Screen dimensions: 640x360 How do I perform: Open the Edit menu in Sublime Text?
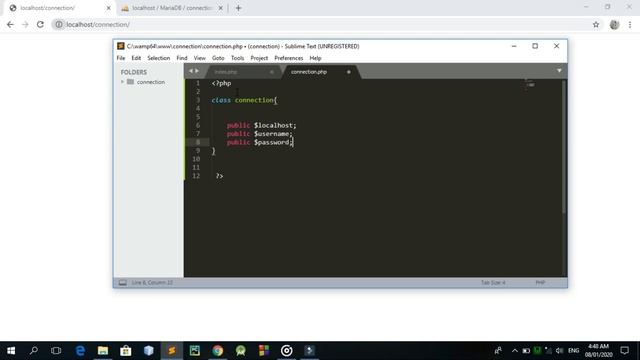pyautogui.click(x=136, y=58)
